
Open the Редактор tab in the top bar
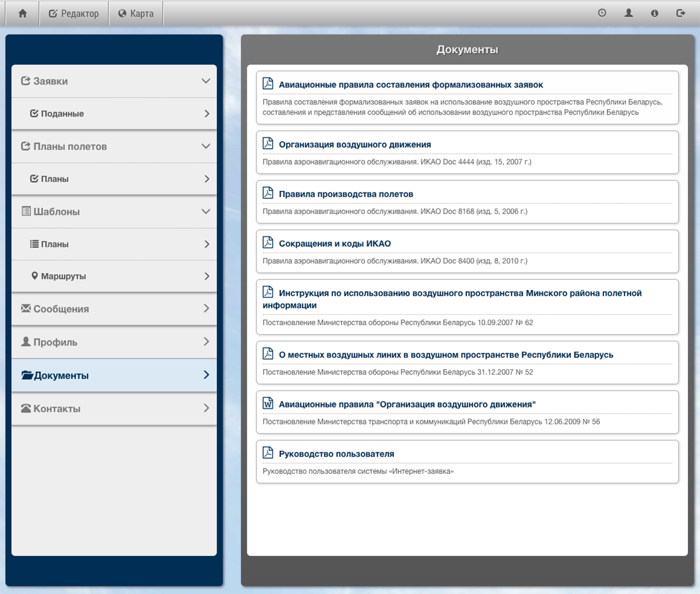(x=74, y=13)
